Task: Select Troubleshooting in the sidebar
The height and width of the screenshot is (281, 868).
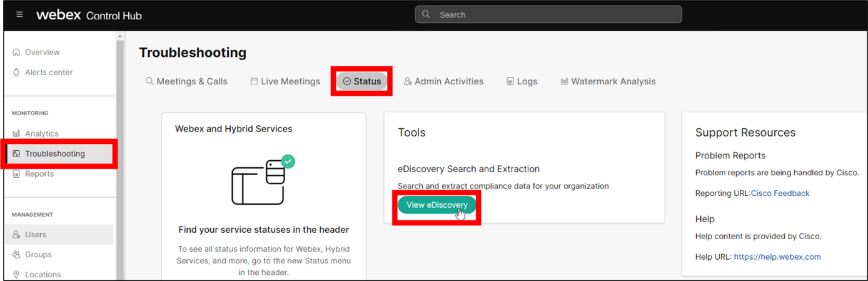Action: [54, 154]
